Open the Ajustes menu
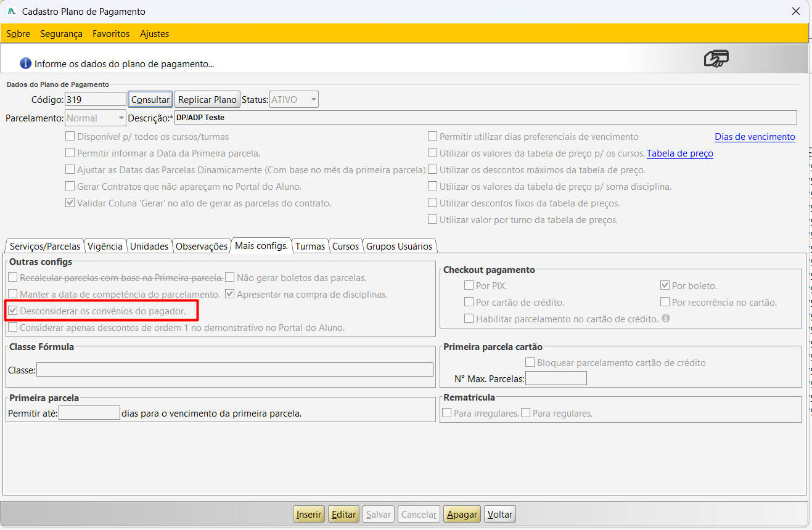 click(154, 34)
